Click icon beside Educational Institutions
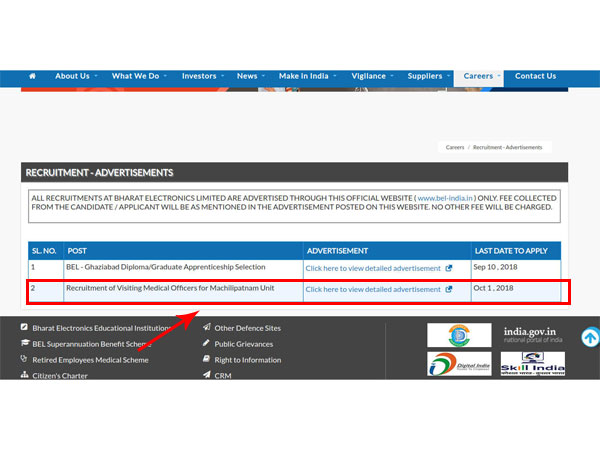Image resolution: width=600 pixels, height=450 pixels. coord(24,327)
